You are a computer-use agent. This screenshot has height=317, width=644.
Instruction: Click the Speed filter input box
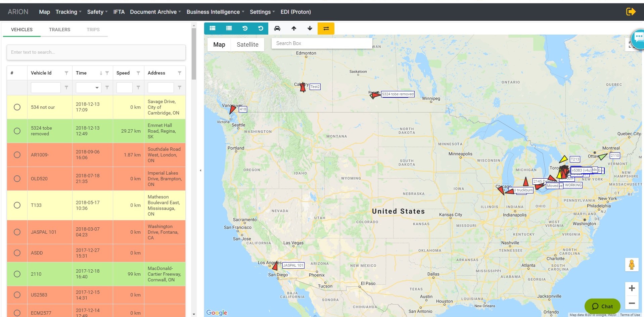click(x=125, y=88)
